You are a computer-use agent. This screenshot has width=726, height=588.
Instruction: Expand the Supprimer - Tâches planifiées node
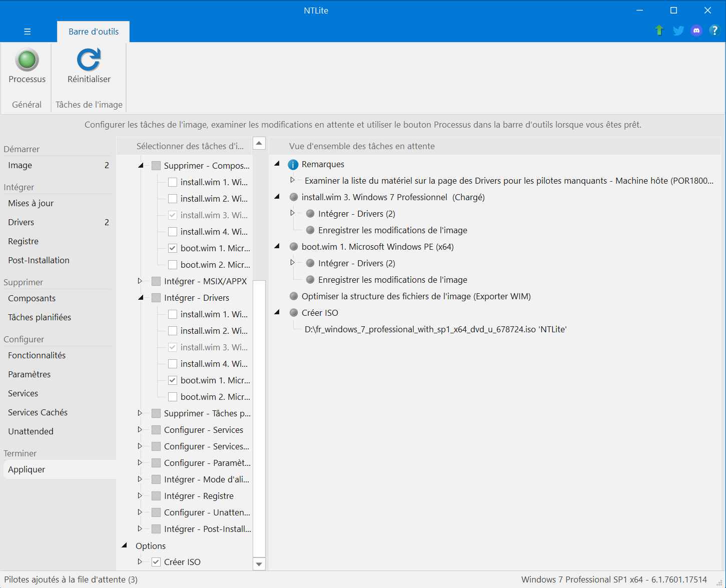[140, 413]
